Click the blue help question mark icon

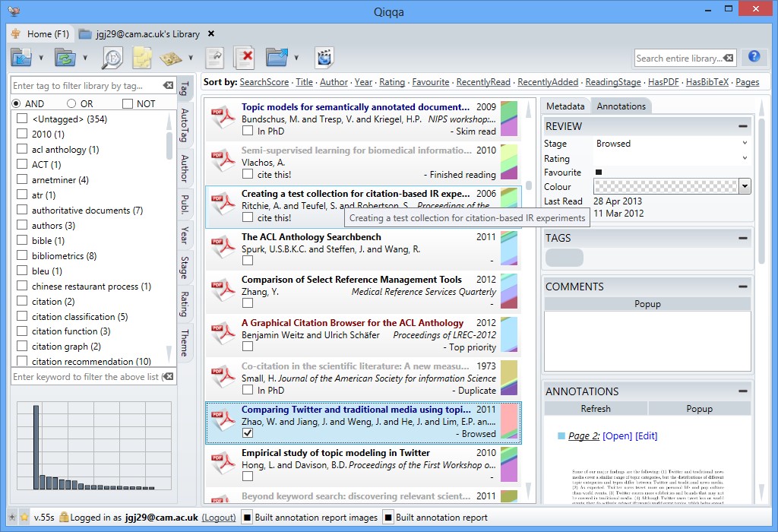[x=753, y=57]
